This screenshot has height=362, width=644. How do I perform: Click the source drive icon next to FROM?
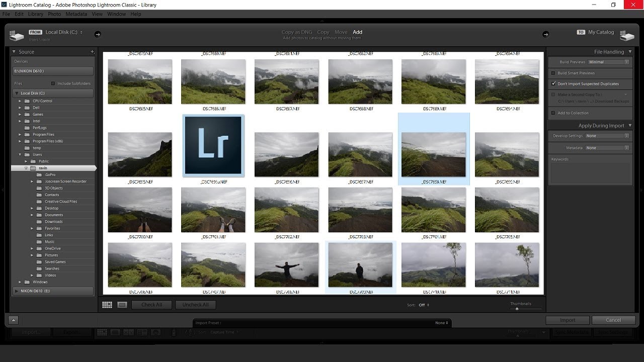(x=16, y=36)
